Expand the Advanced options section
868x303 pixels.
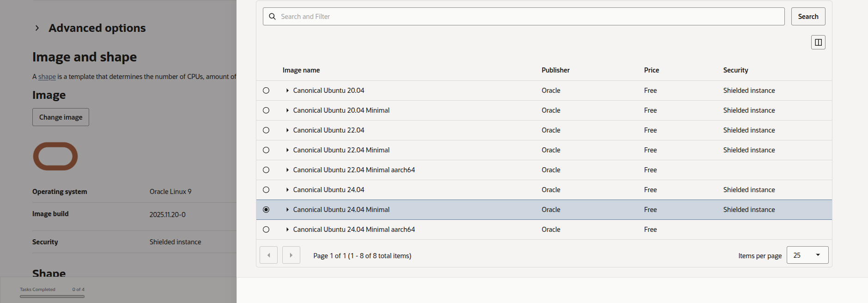click(x=37, y=28)
